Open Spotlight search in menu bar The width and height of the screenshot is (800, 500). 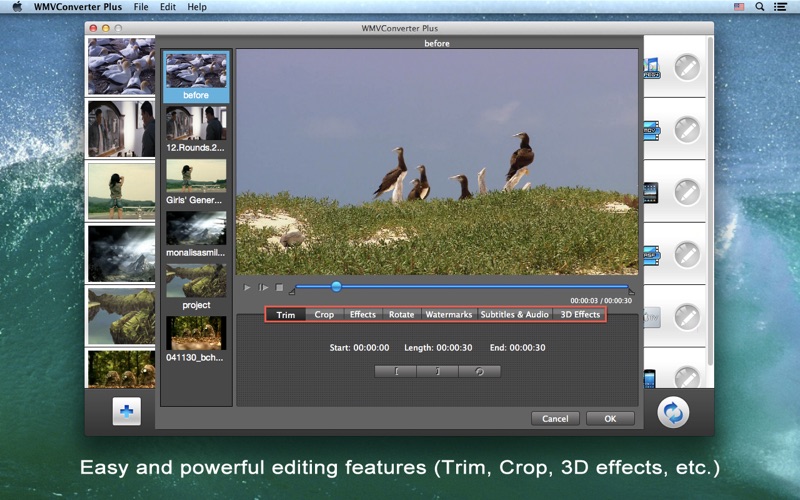tap(760, 7)
